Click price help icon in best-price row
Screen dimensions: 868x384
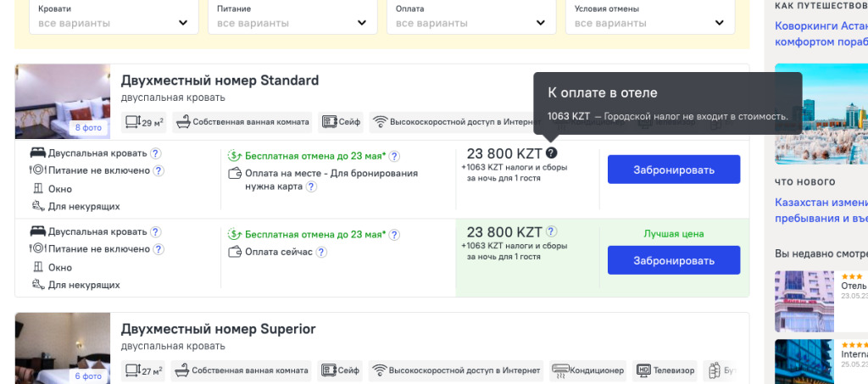pyautogui.click(x=552, y=231)
